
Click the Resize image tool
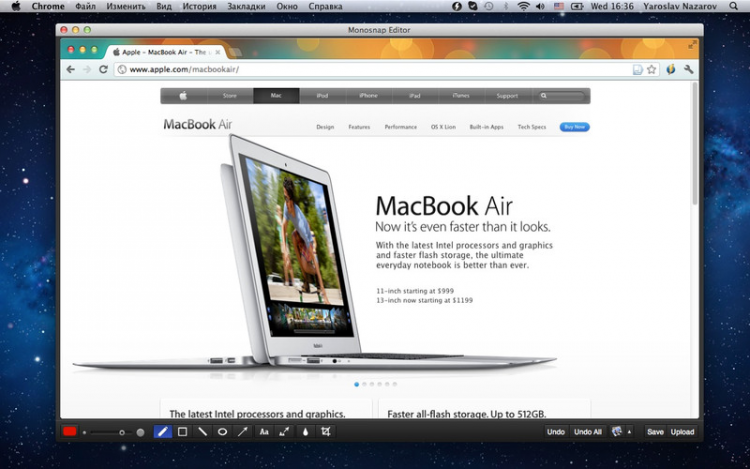[x=284, y=432]
